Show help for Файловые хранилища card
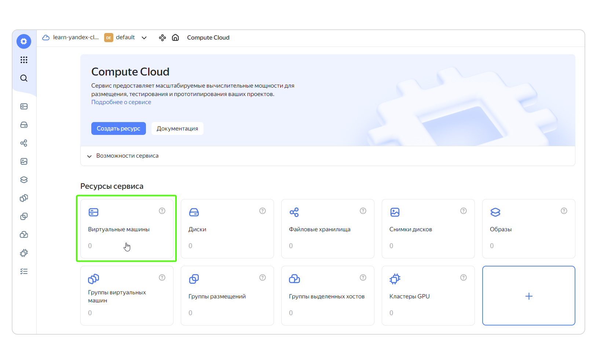This screenshot has width=597, height=364. coord(363,211)
